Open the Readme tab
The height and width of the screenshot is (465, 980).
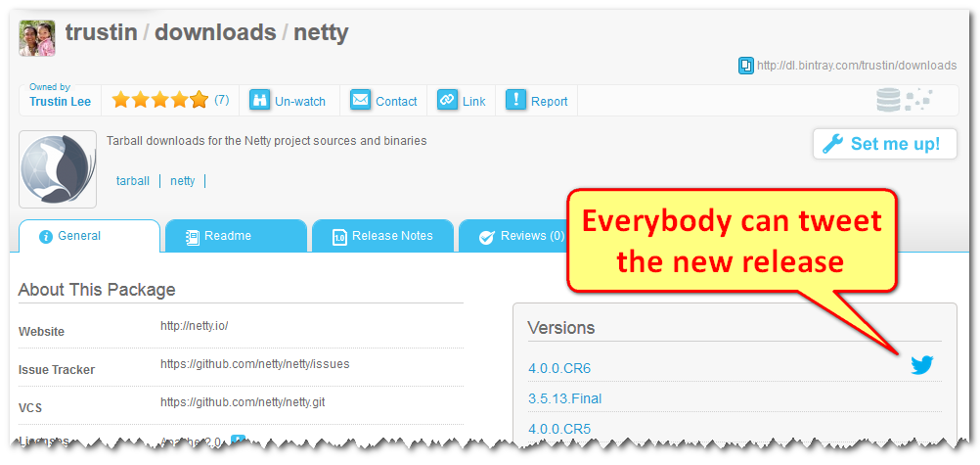[227, 236]
